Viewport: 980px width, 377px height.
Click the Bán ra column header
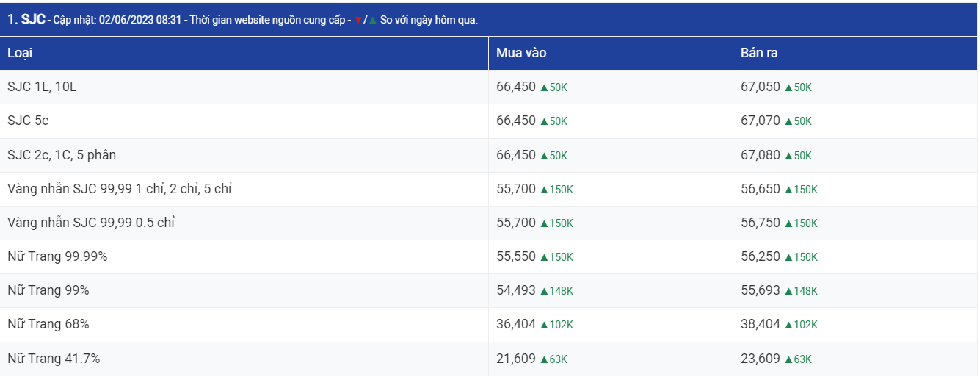pyautogui.click(x=759, y=53)
